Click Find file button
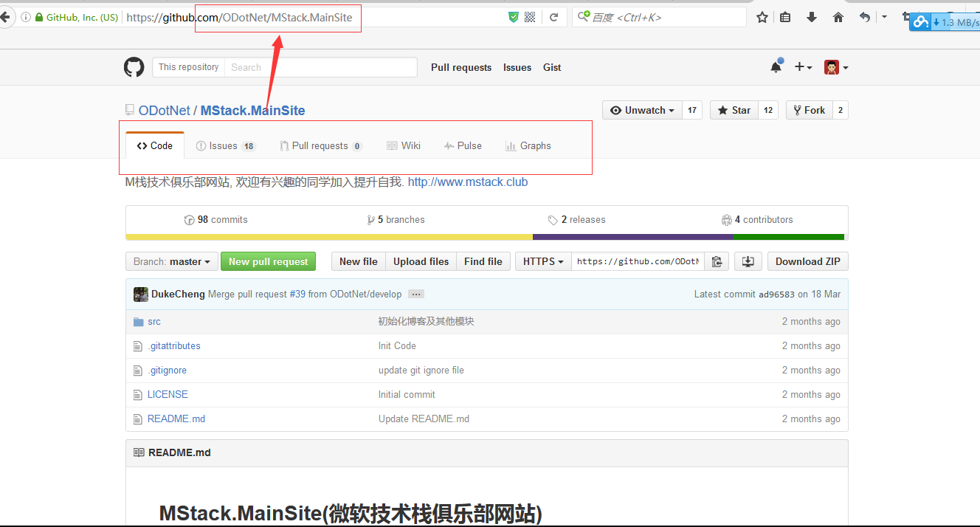 (483, 261)
